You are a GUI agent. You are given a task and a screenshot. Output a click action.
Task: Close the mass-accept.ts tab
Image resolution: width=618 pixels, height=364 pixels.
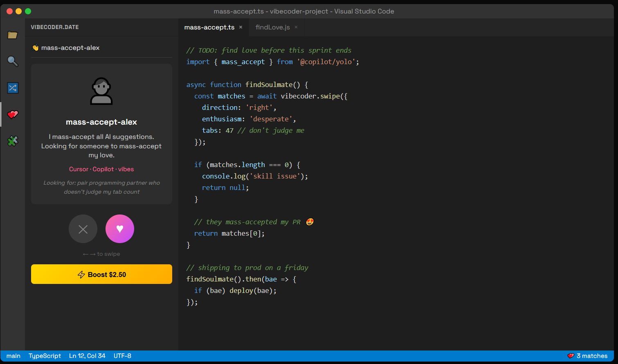pos(240,27)
